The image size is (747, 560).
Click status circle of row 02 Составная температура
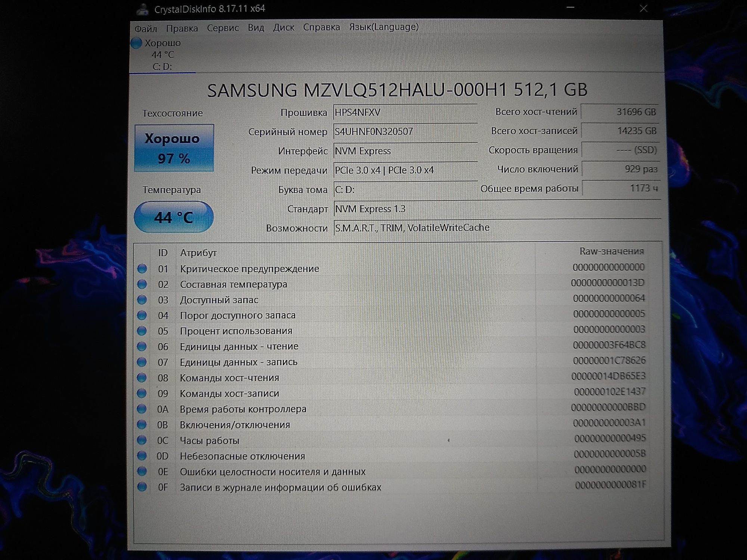coord(142,284)
